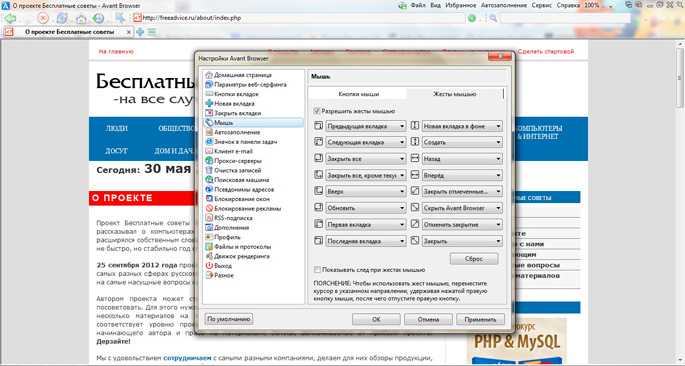The height and width of the screenshot is (366, 685).
Task: Click the search input field in toolbar
Action: 565,18
